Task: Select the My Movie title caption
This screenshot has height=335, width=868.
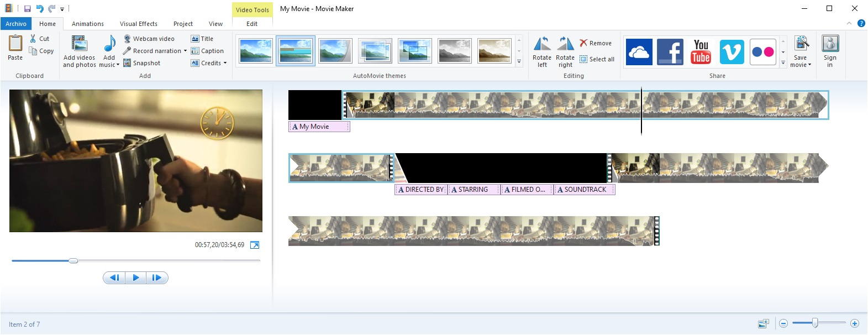Action: (x=319, y=127)
